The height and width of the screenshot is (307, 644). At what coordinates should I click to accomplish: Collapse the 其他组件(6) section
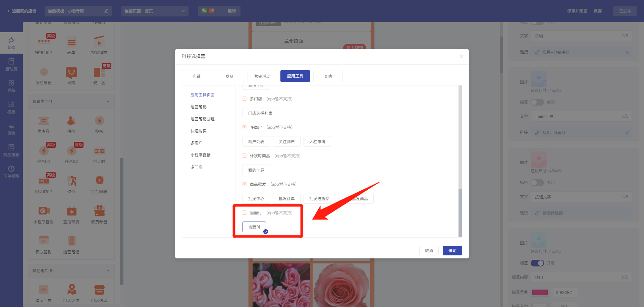pyautogui.click(x=108, y=271)
